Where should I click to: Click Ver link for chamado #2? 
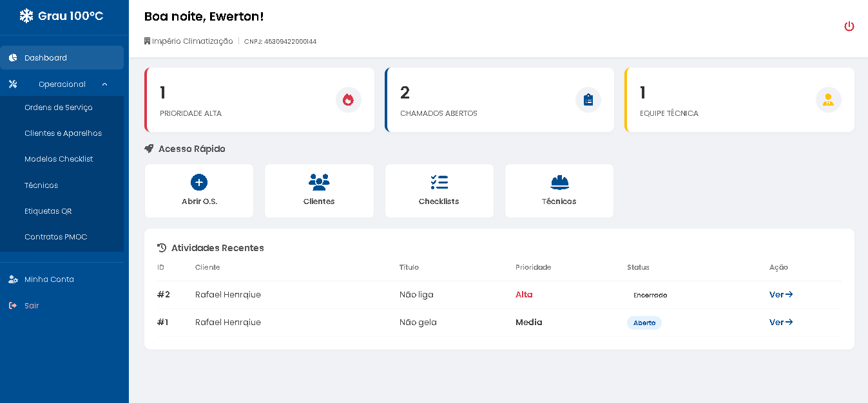pyautogui.click(x=780, y=294)
